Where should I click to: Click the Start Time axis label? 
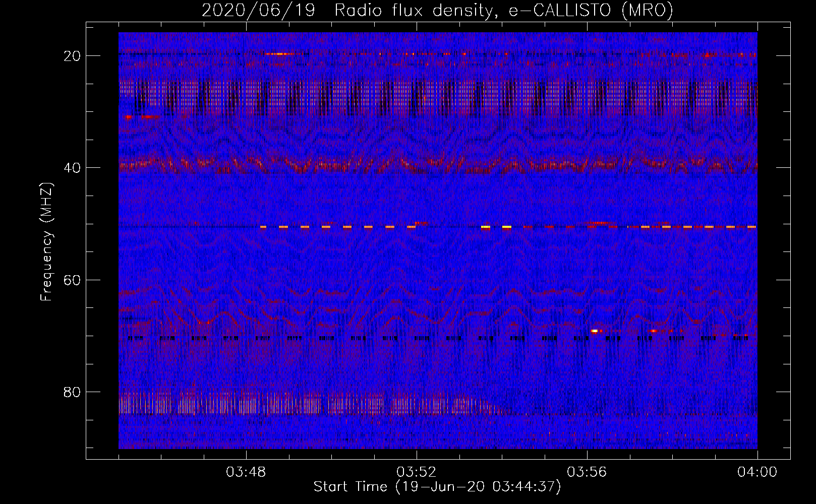click(437, 487)
